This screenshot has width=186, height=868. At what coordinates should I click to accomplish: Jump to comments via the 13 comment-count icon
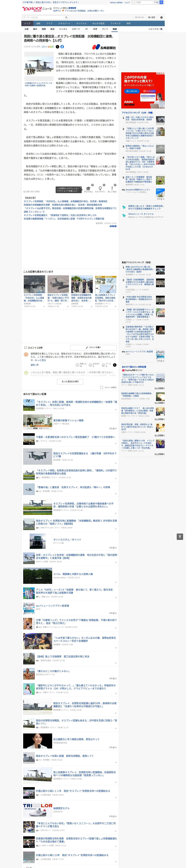coord(44,47)
